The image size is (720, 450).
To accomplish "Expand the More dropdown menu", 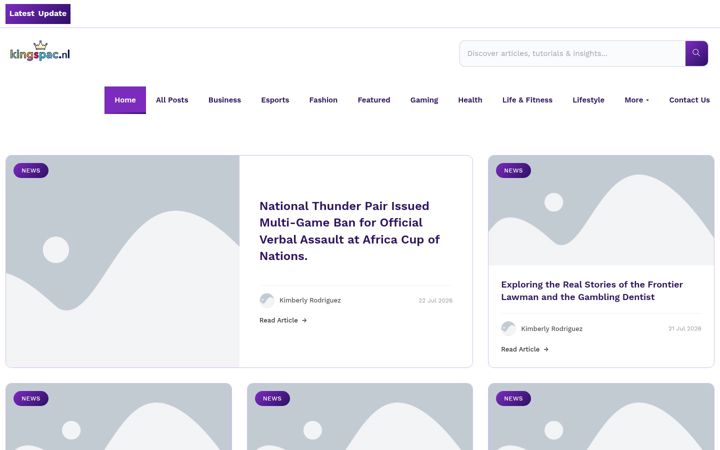I will coord(636,100).
